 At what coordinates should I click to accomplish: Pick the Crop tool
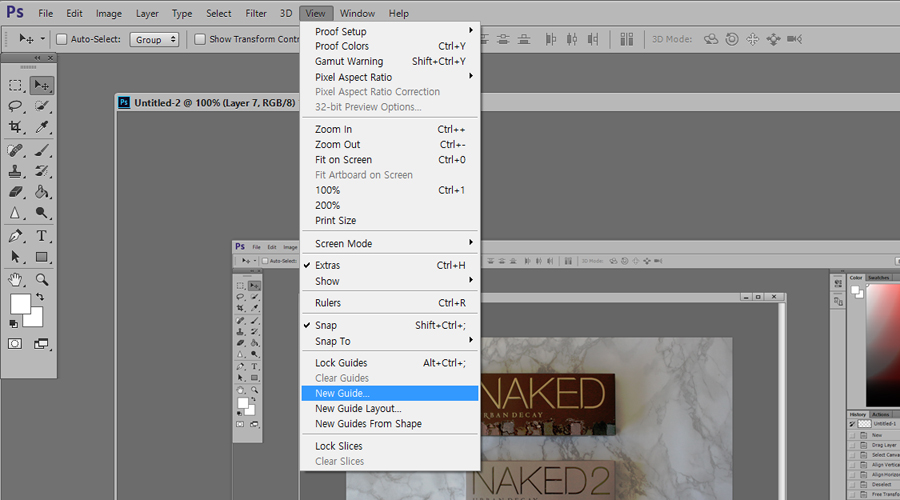coord(16,128)
